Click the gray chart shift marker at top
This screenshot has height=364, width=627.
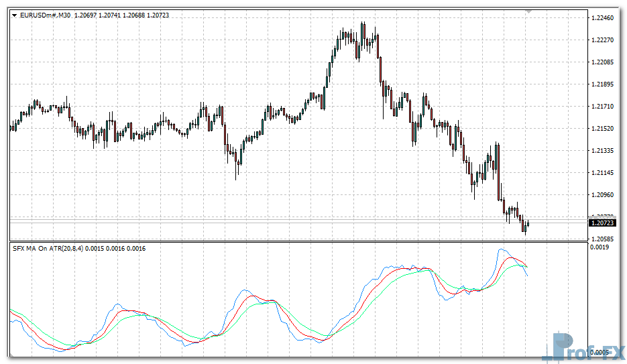click(x=529, y=11)
